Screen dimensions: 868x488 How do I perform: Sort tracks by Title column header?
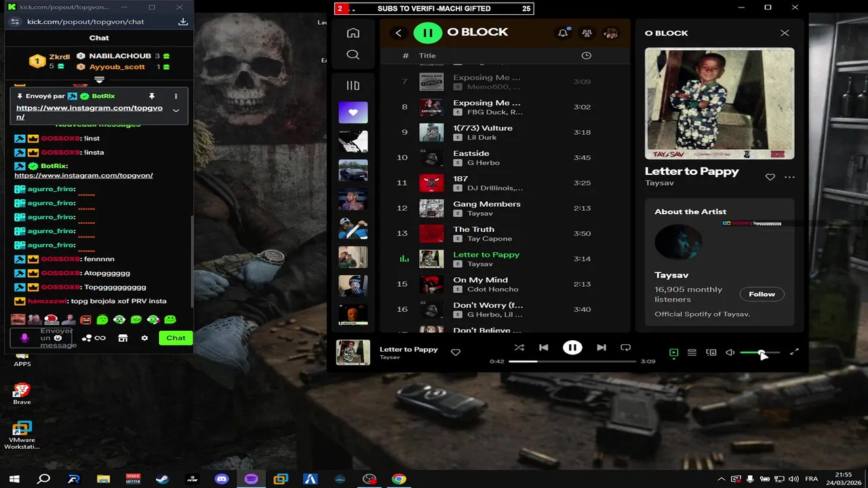click(x=427, y=56)
